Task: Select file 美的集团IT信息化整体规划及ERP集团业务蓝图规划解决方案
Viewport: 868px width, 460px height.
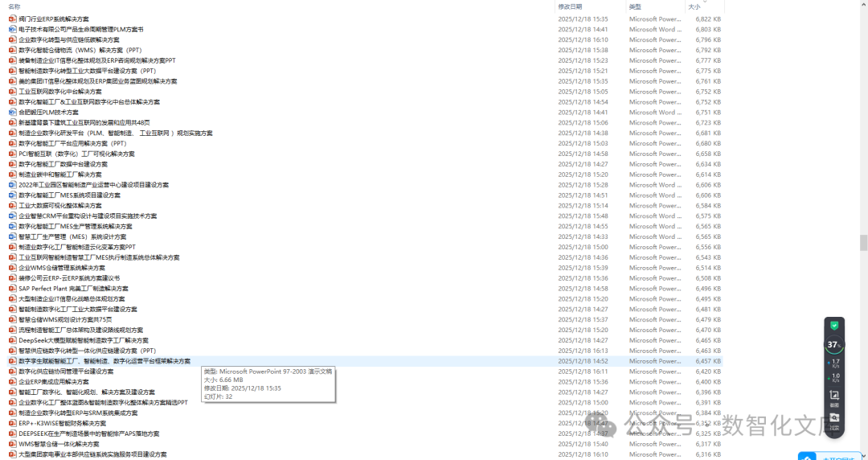Action: [97, 81]
